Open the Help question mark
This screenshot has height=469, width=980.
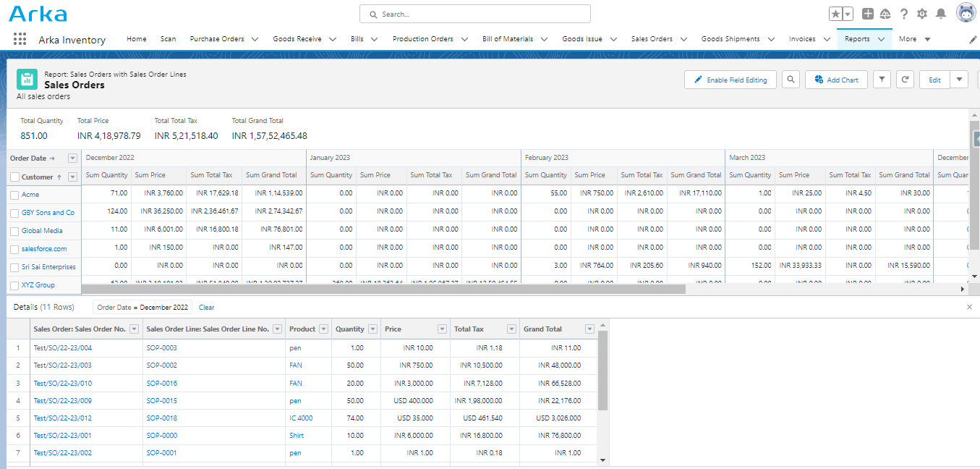pyautogui.click(x=903, y=12)
